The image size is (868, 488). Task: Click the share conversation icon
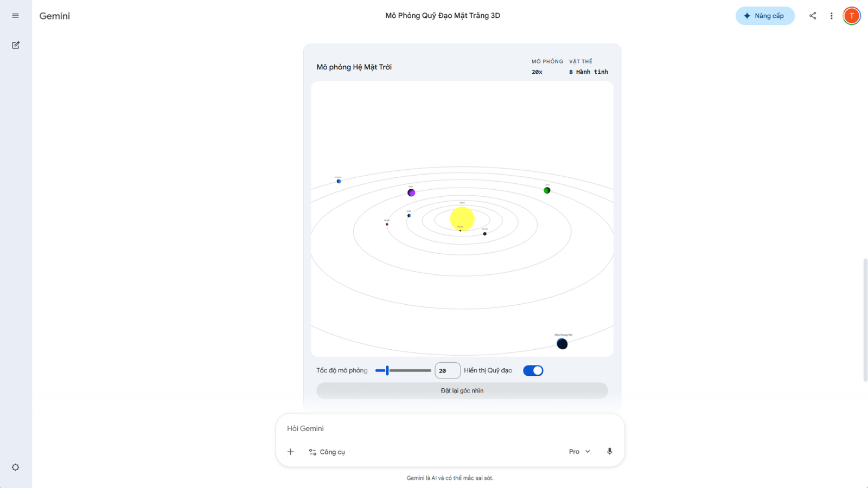[812, 16]
